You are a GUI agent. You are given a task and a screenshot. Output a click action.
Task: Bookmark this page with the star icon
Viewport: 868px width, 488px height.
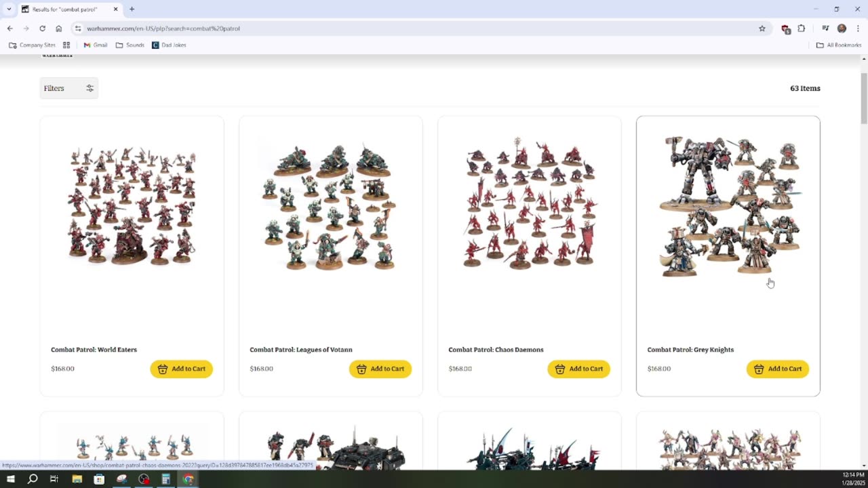(x=762, y=28)
